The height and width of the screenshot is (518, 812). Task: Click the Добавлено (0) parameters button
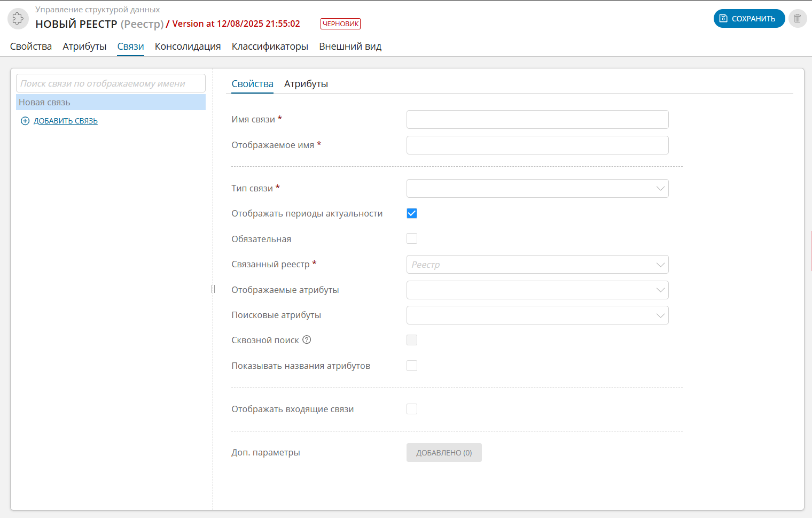(443, 452)
